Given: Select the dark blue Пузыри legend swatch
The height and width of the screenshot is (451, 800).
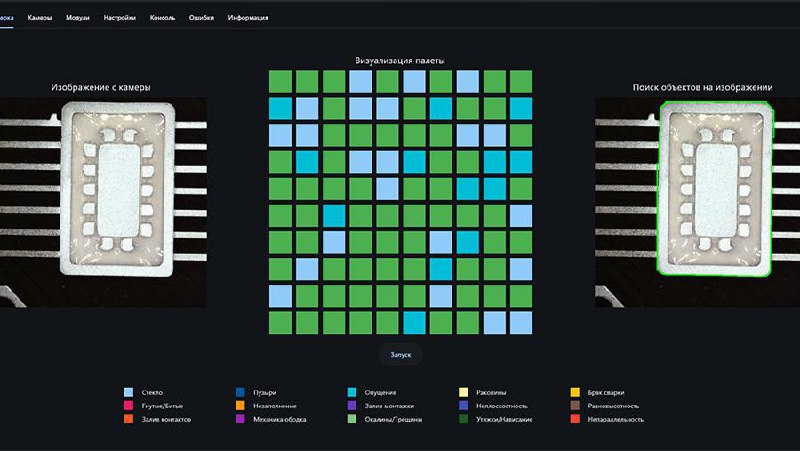Looking at the screenshot, I should 240,393.
